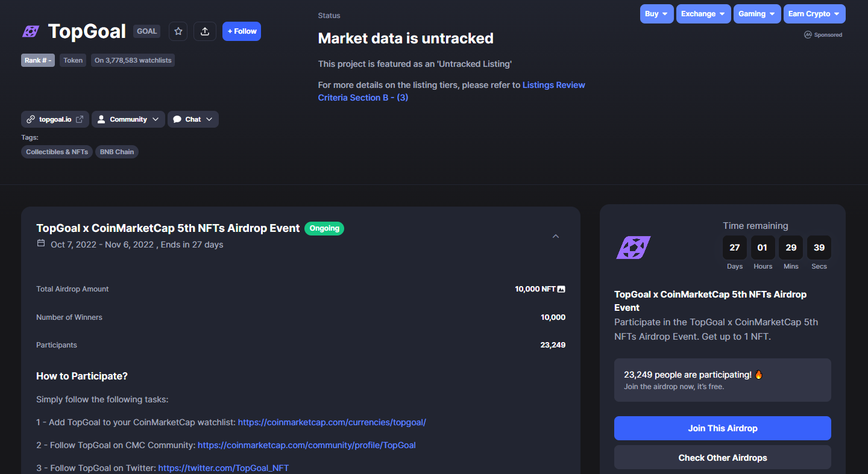Click the Token badge
This screenshot has height=474, width=868.
[73, 60]
